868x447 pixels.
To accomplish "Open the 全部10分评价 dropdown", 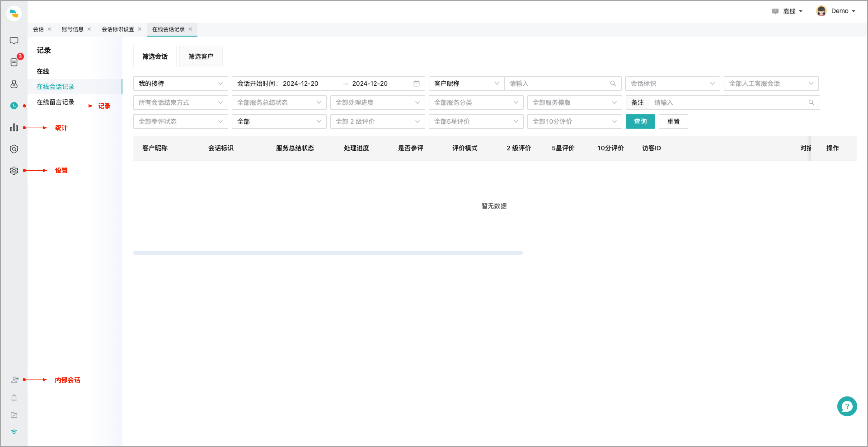I will point(575,121).
